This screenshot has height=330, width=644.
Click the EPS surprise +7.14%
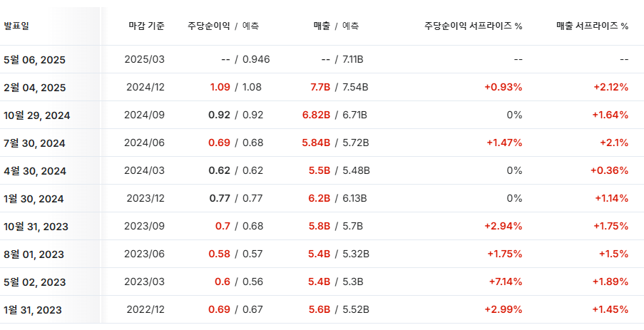[506, 282]
